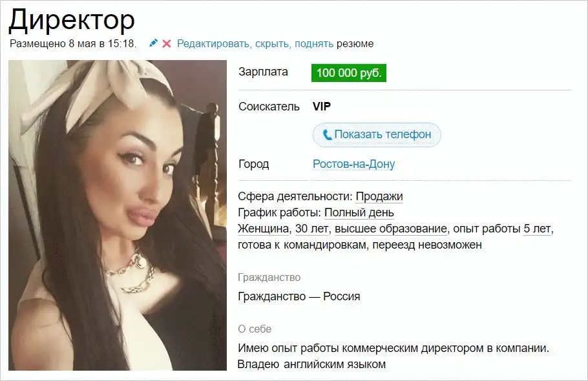Click the "Женщина" gender link
Image resolution: width=588 pixels, height=381 pixels.
click(x=264, y=229)
